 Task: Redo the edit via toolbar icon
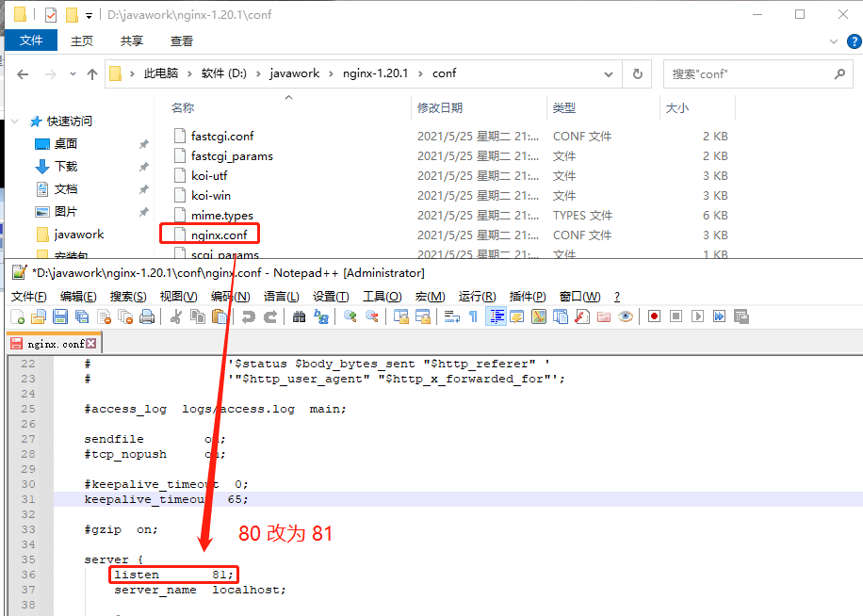[270, 316]
